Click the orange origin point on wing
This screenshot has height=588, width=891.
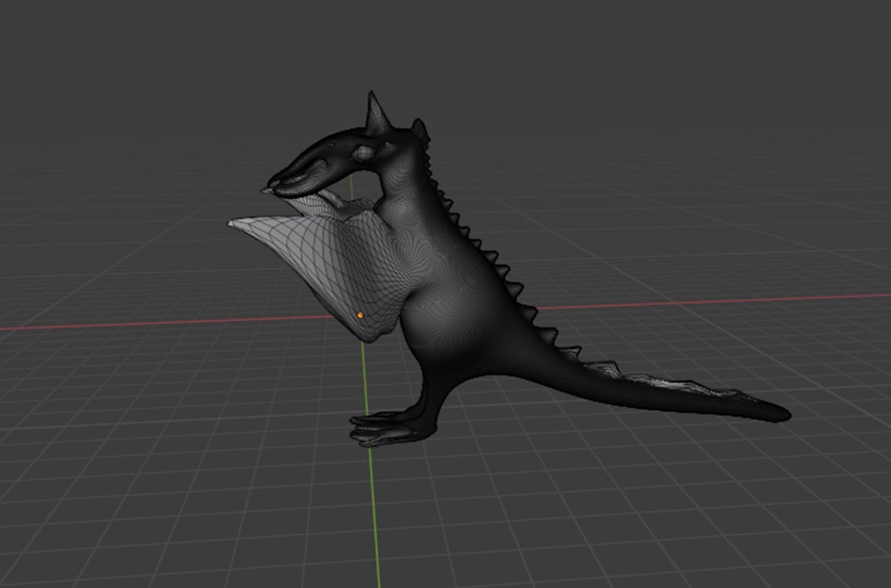(x=361, y=315)
